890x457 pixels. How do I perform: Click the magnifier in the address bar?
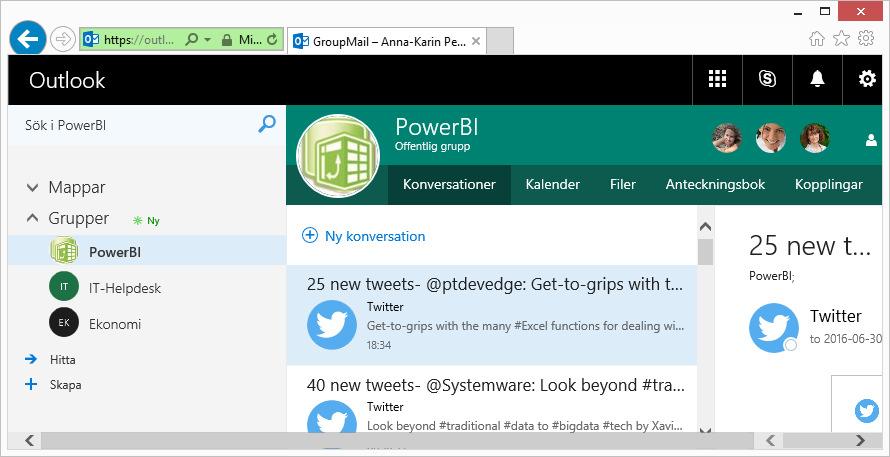tap(192, 40)
